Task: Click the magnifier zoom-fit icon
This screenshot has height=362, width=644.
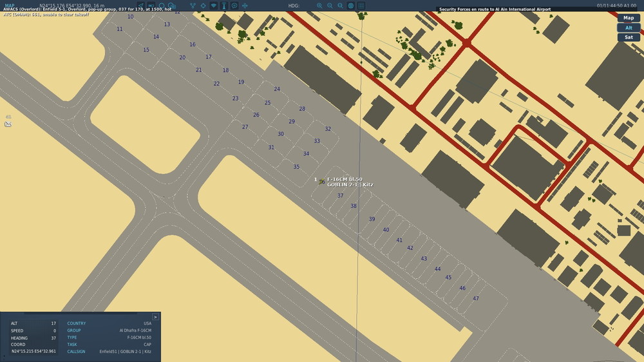Action: [x=340, y=6]
